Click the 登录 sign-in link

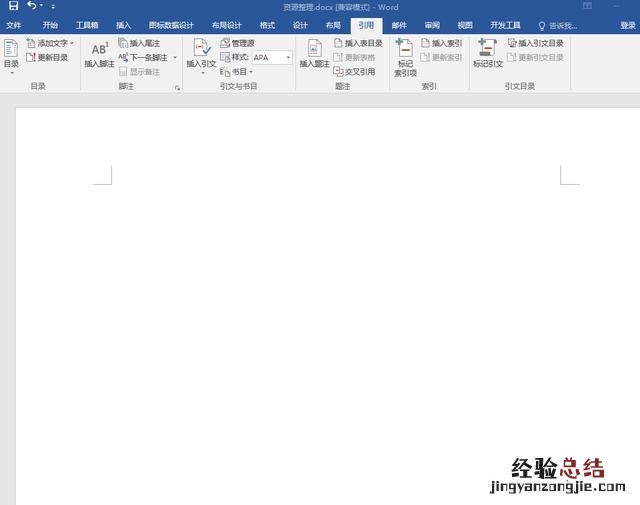pyautogui.click(x=628, y=25)
